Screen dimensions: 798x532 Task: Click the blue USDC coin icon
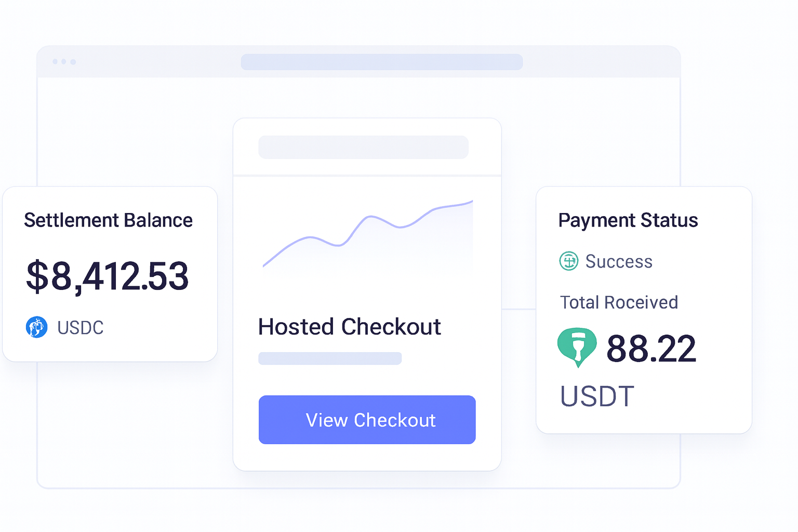point(37,327)
